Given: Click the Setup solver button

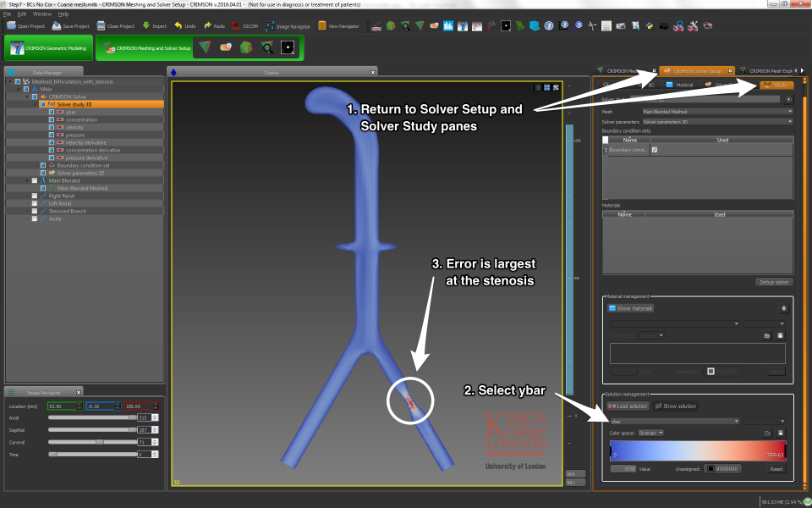Looking at the screenshot, I should (773, 282).
